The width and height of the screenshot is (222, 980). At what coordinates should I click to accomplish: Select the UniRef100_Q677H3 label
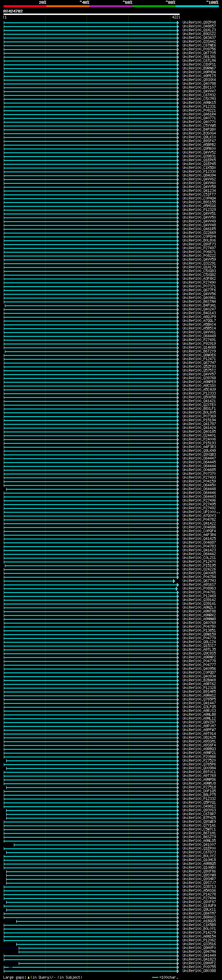tap(199, 581)
